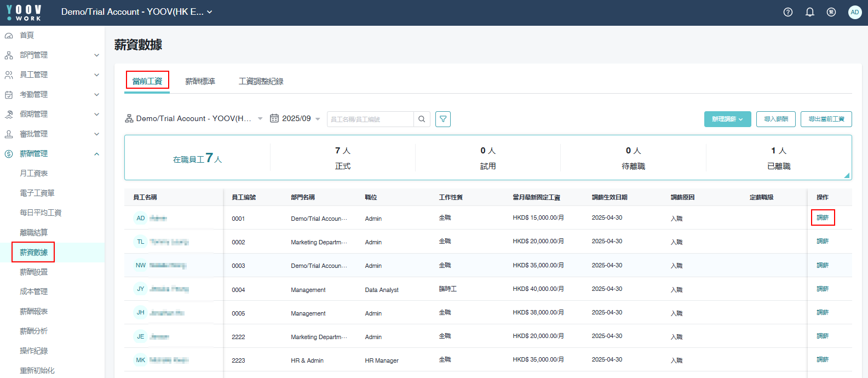Click 調薪 link for employee 0001
This screenshot has width=868, height=378.
tap(823, 217)
